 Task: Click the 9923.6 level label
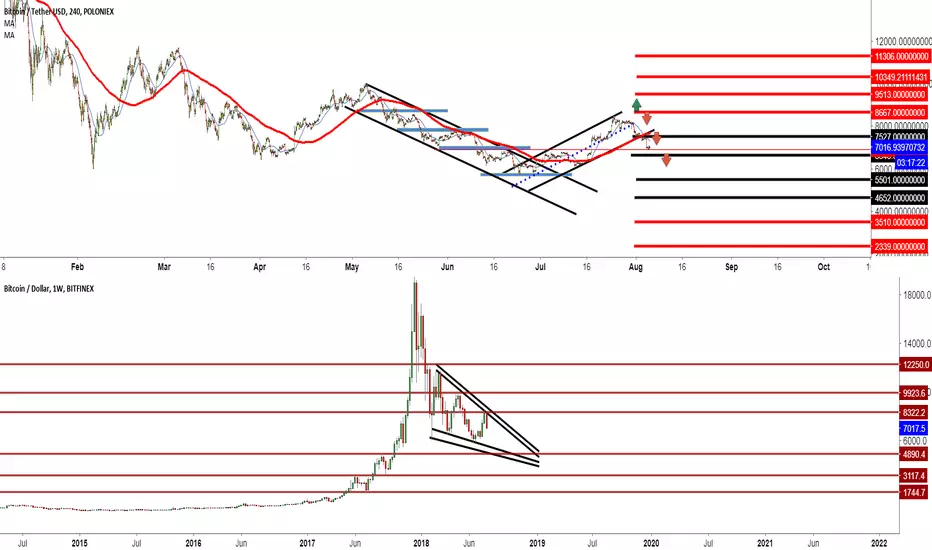click(914, 393)
